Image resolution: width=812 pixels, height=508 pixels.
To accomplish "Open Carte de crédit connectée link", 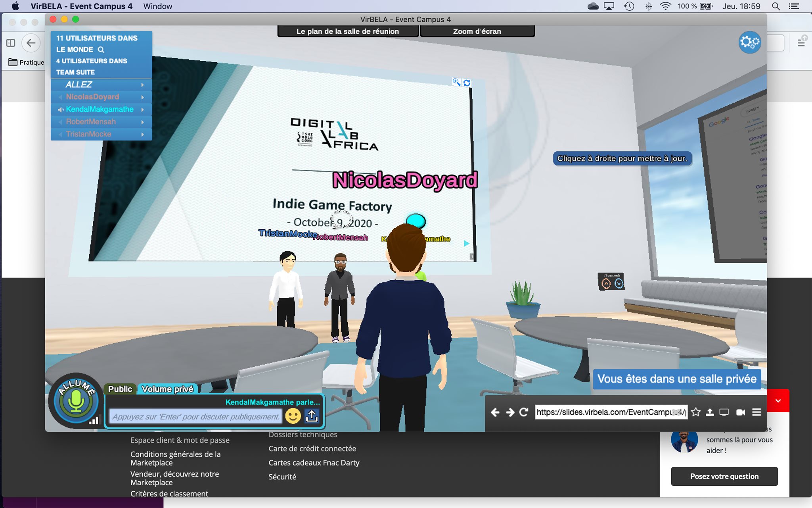I will click(x=312, y=448).
